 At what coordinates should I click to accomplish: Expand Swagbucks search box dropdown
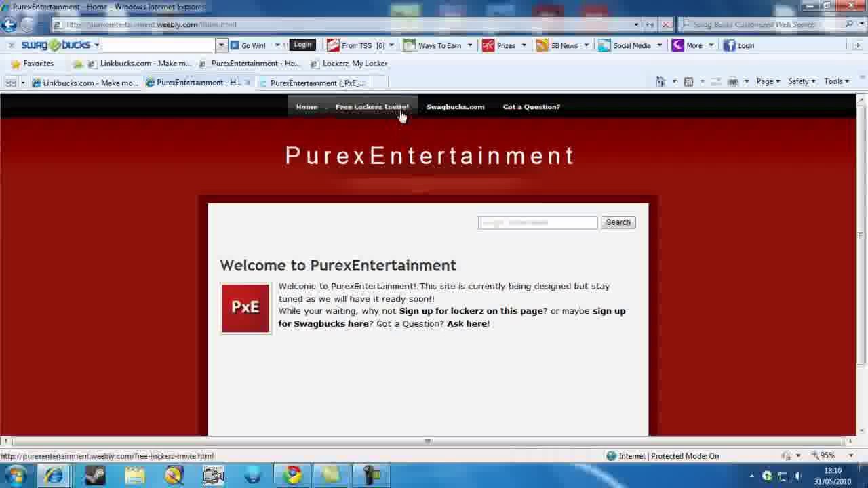click(220, 45)
